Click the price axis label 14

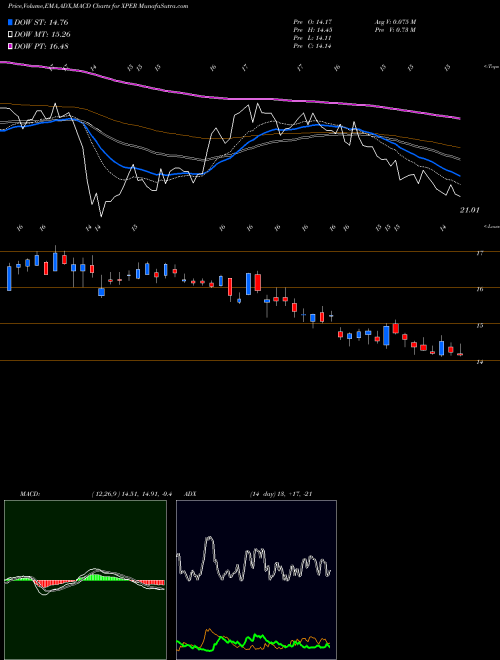[x=479, y=362]
